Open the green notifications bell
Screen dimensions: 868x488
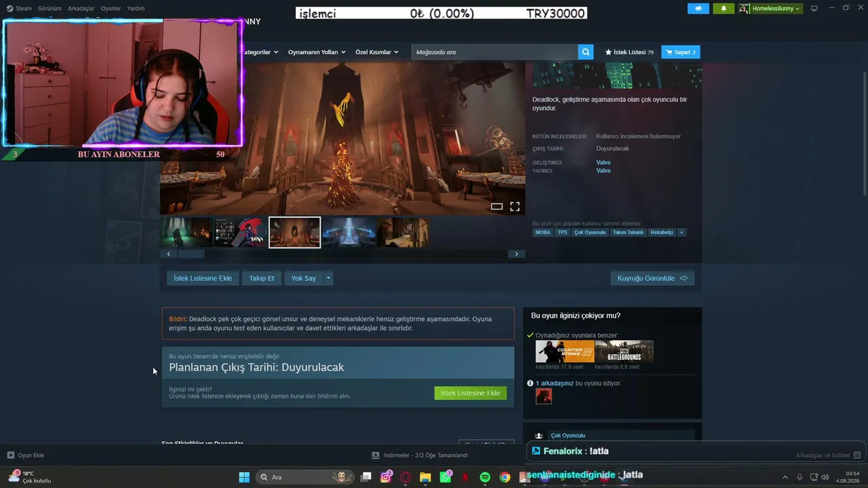[x=724, y=9]
